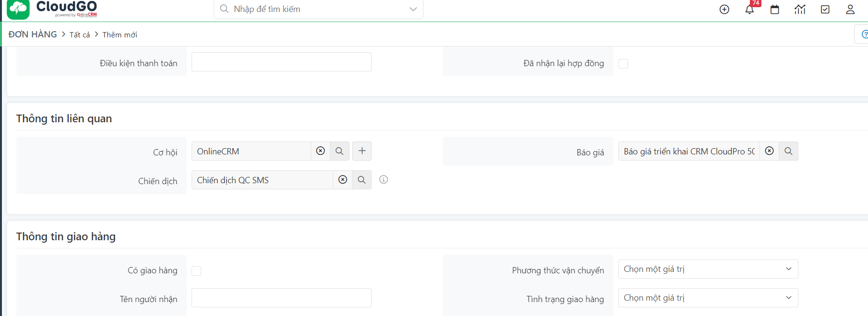Go to ĐƠN HÀNG module breadcrumb
868x316 pixels.
33,34
